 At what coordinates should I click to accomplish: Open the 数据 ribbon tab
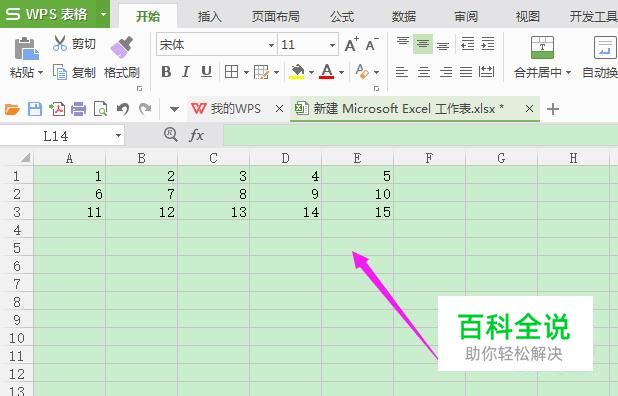[x=404, y=17]
